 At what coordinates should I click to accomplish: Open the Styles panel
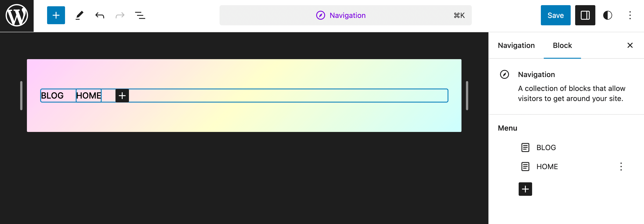pos(607,15)
